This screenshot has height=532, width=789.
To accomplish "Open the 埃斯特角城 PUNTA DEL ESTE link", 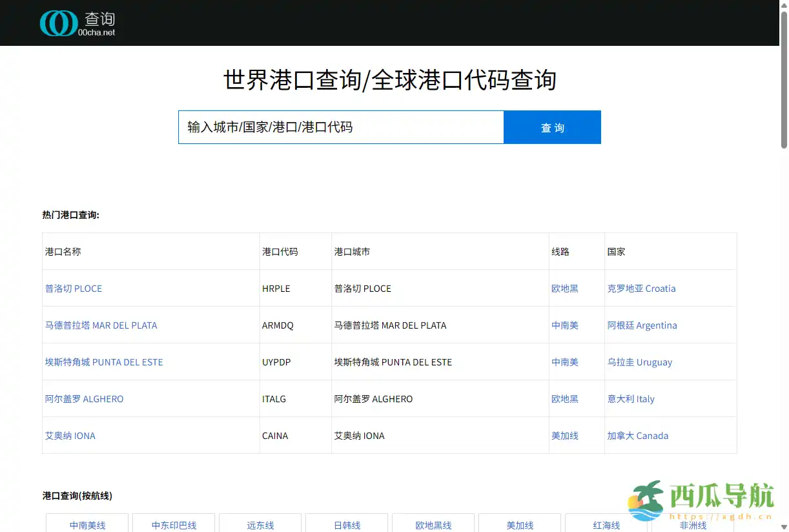I will [104, 362].
